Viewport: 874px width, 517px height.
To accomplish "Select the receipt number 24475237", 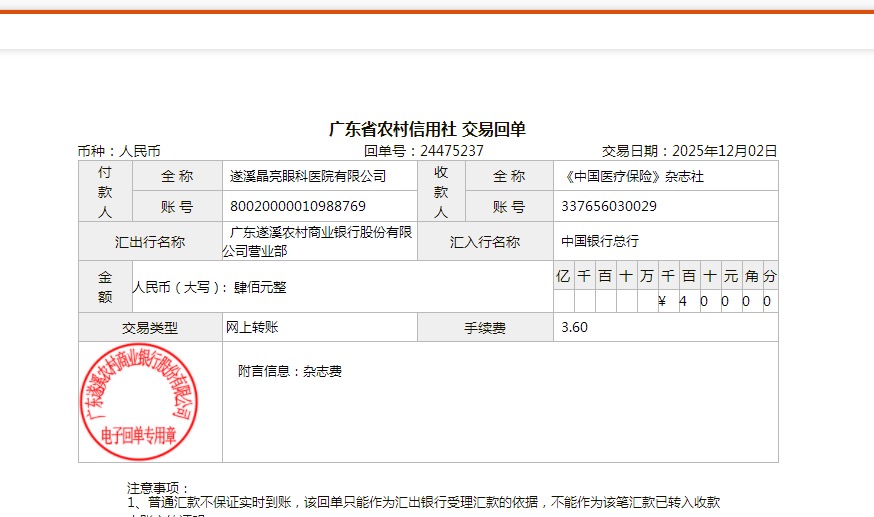I will pyautogui.click(x=452, y=151).
